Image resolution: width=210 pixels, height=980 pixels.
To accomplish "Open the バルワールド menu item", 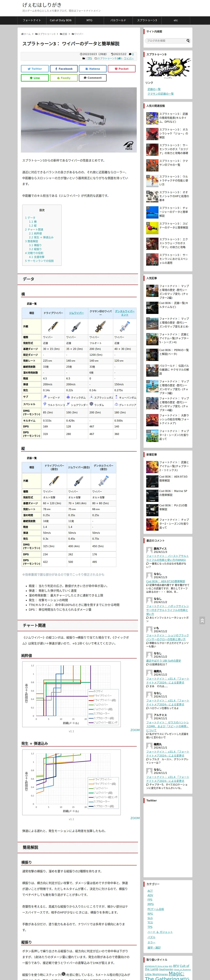I will point(118,21).
